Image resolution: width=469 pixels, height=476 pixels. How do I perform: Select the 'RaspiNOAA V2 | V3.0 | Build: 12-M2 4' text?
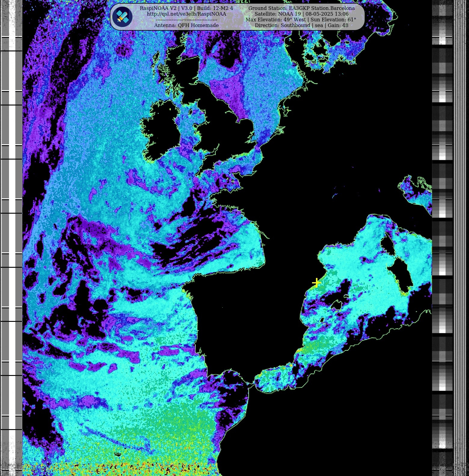pyautogui.click(x=186, y=8)
